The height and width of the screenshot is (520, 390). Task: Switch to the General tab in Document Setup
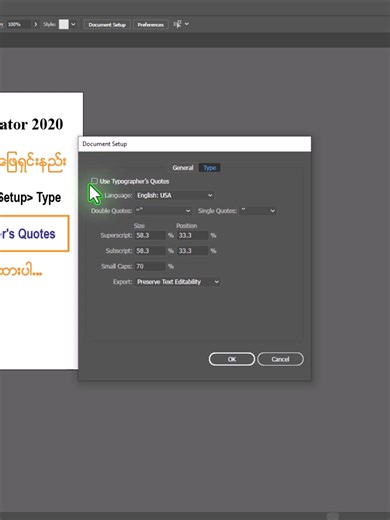[183, 168]
